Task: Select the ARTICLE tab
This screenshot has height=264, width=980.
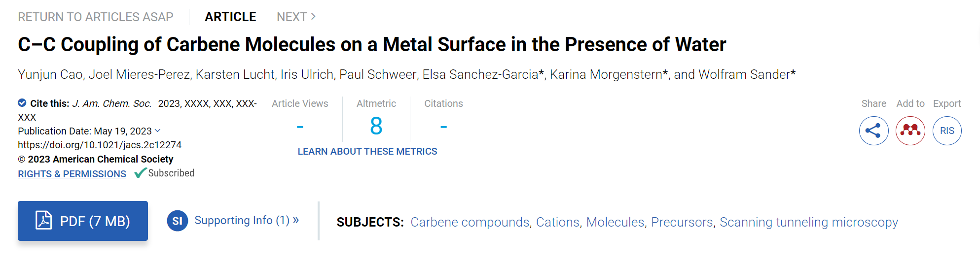Action: 230,17
